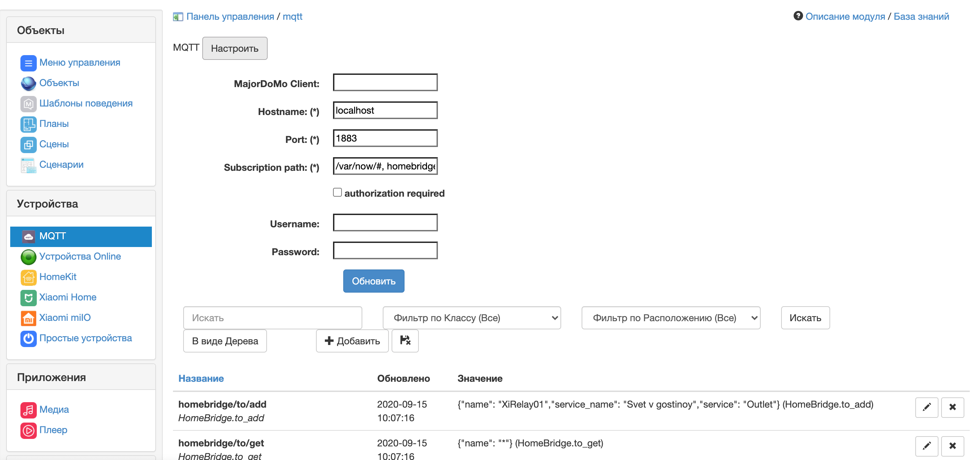Open the База знаний link
Image resolution: width=980 pixels, height=460 pixels.
(x=921, y=16)
